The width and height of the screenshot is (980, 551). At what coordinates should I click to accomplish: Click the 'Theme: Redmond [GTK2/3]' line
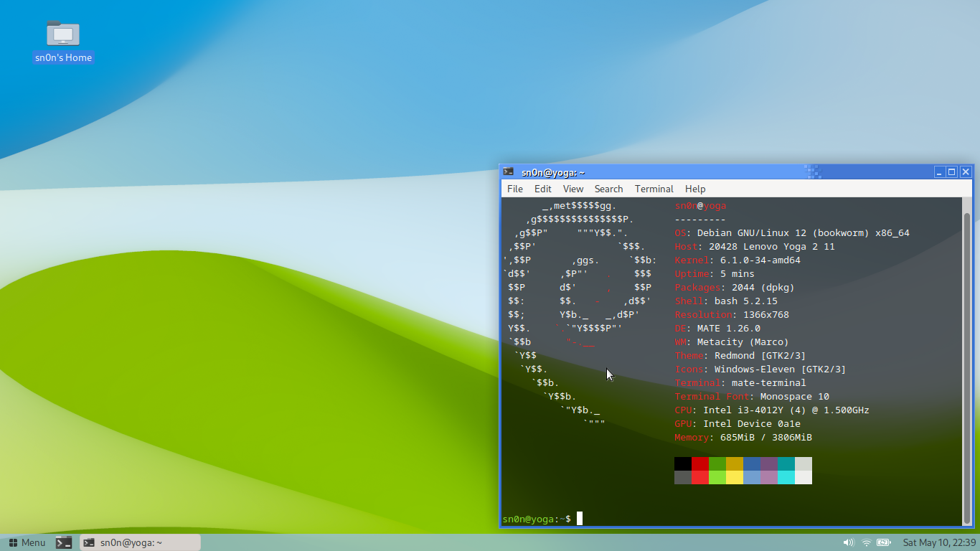(x=740, y=356)
